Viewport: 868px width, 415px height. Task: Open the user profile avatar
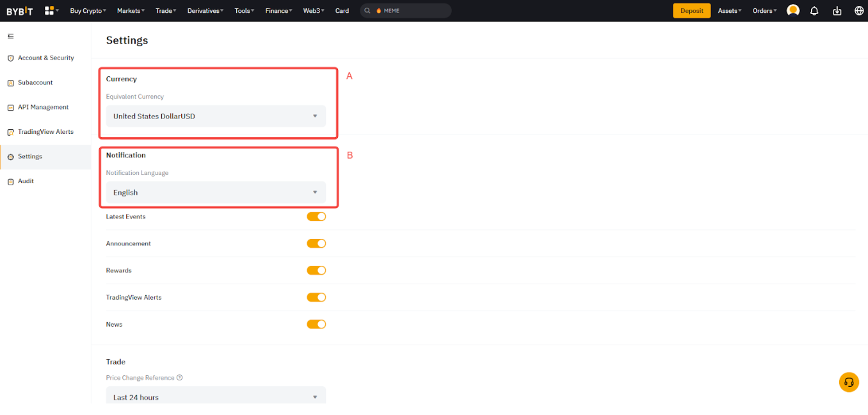click(792, 11)
